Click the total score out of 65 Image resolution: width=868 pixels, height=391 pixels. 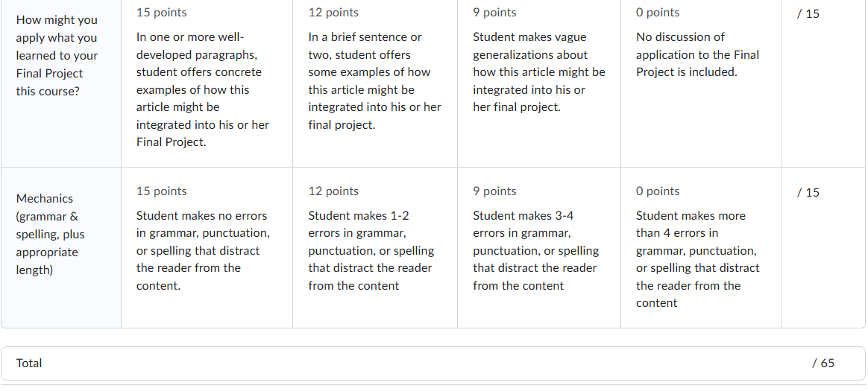(x=823, y=363)
